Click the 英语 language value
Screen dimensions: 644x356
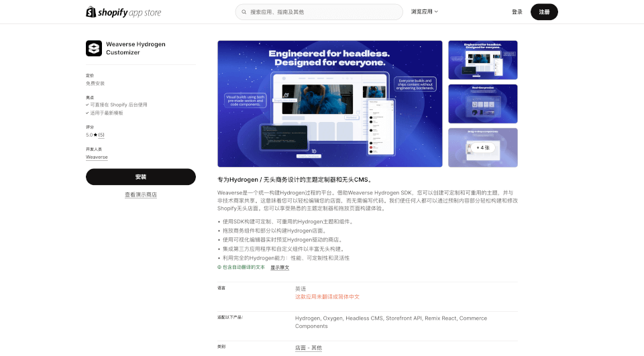301,289
